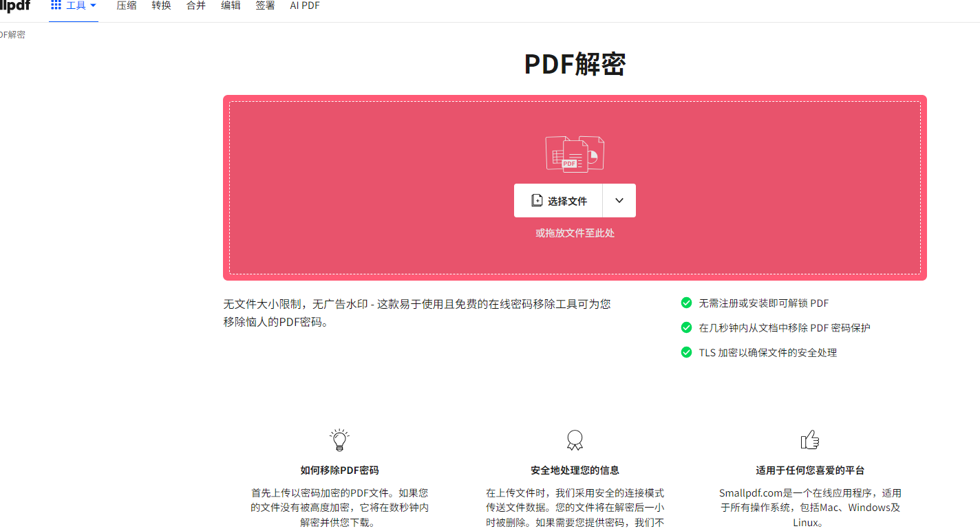The image size is (980, 531).
Task: Click the green checkmark beside 无需注册或安装即可解锁 PDF
Action: click(686, 303)
